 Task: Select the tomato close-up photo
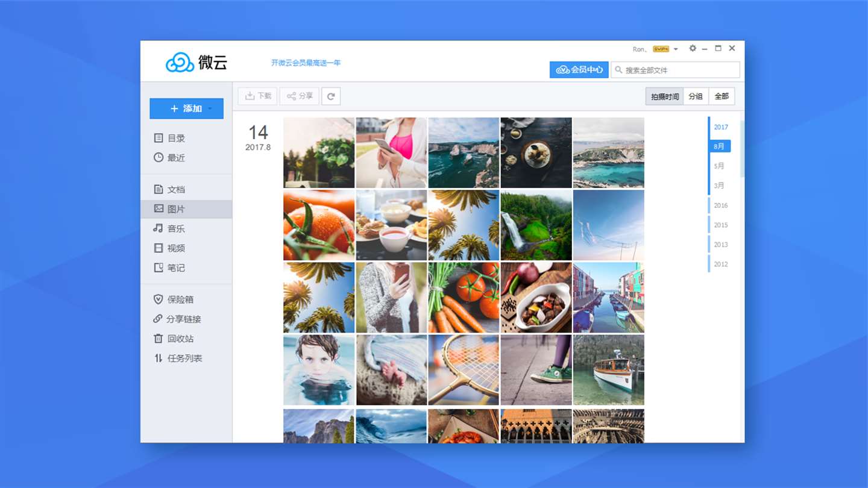(319, 225)
